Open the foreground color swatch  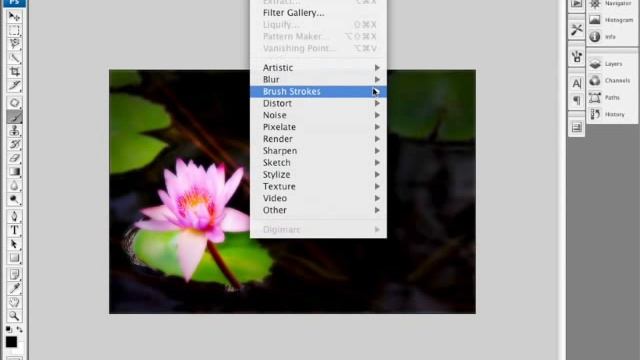[11, 342]
